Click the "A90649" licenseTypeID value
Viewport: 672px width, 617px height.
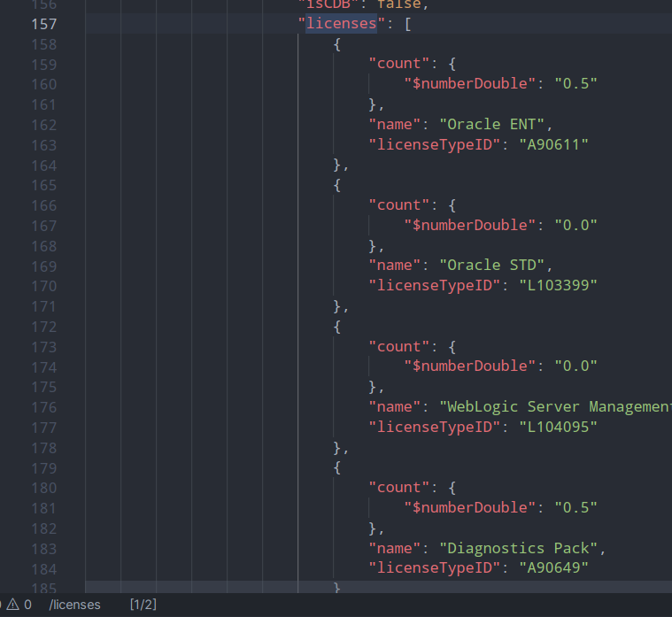553,567
